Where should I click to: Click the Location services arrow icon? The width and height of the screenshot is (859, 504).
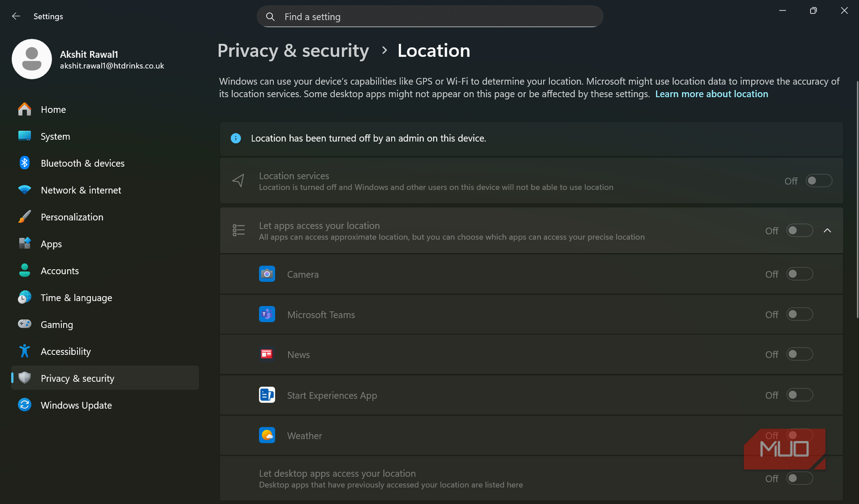(x=238, y=181)
